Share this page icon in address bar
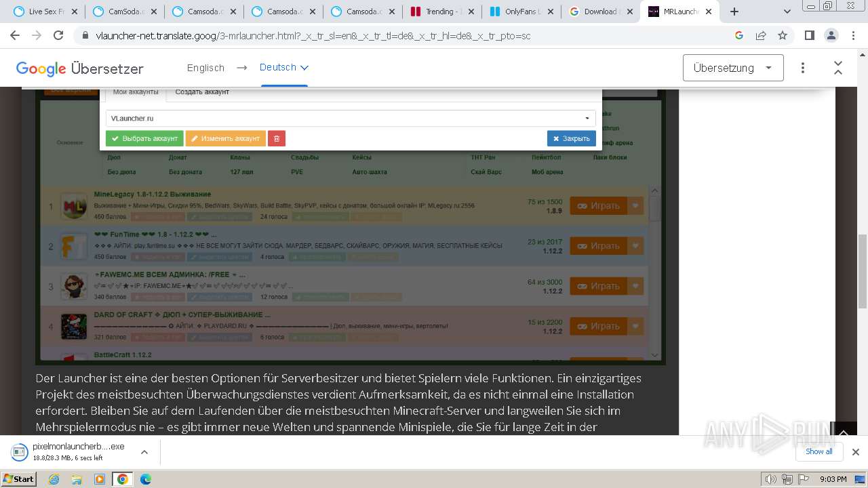 tap(761, 36)
